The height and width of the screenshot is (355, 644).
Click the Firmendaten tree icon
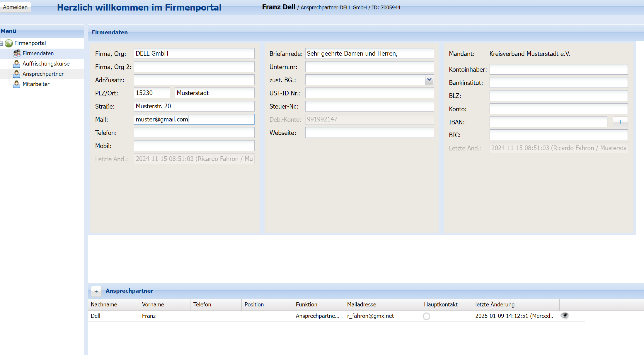coord(17,53)
